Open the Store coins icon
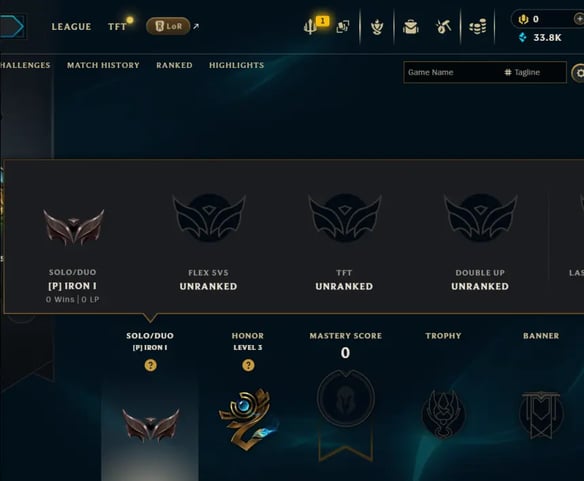The width and height of the screenshot is (584, 481). [x=477, y=27]
